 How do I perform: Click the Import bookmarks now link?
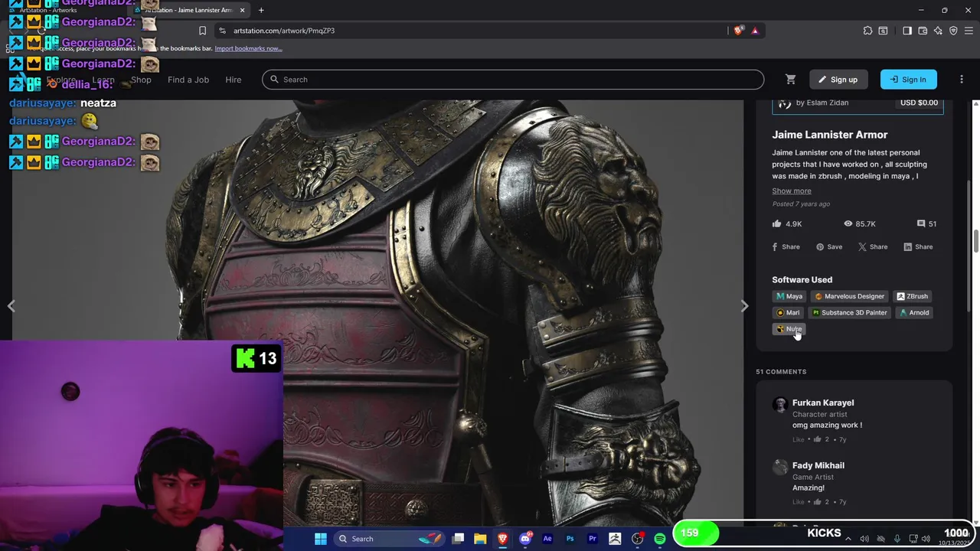point(248,48)
